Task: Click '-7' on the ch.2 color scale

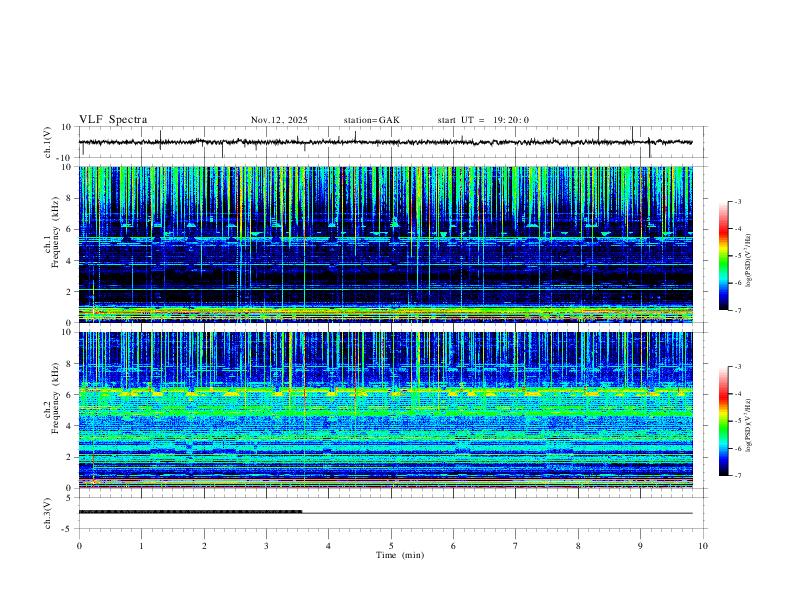Action: pyautogui.click(x=737, y=476)
